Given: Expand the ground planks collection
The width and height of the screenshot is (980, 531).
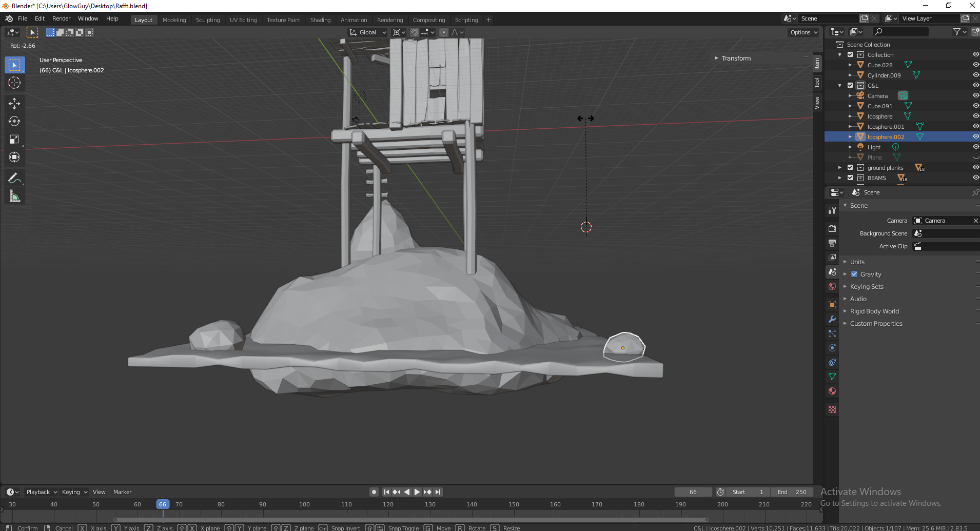Looking at the screenshot, I should click(x=840, y=168).
